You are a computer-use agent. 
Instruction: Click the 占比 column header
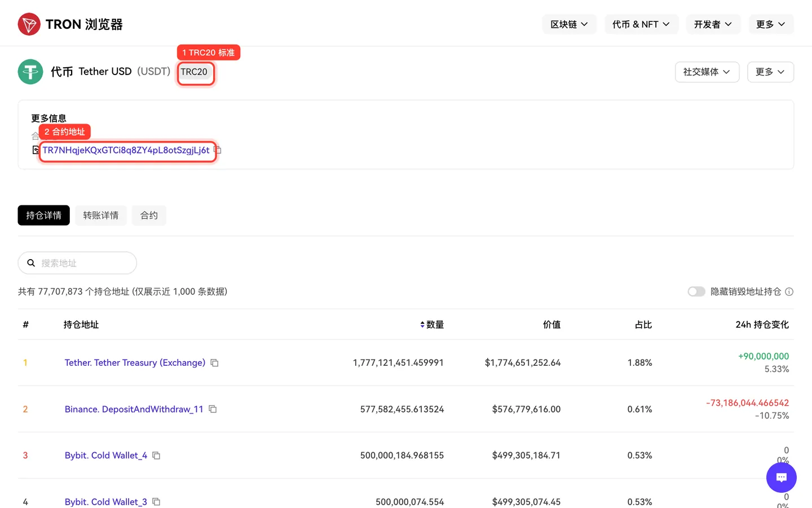643,325
